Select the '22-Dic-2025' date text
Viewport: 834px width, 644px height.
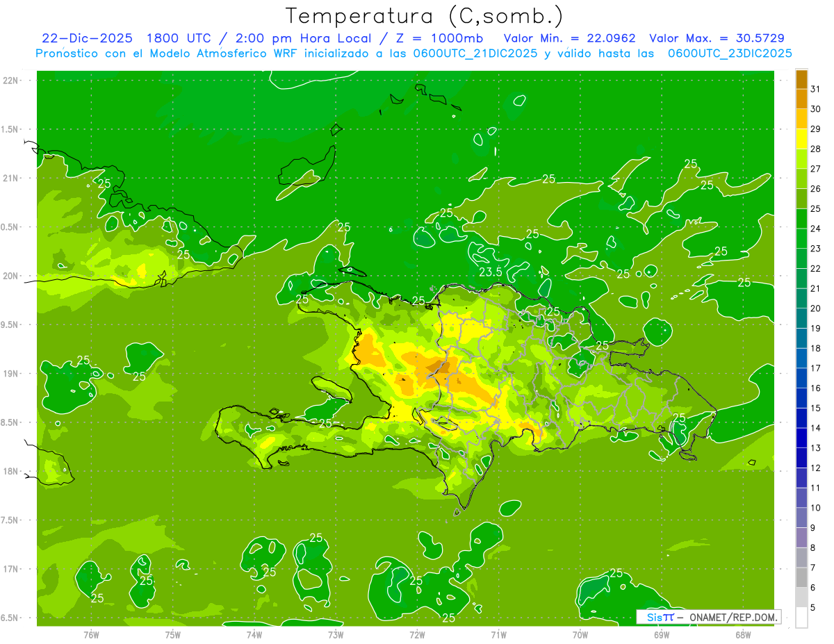click(x=88, y=38)
